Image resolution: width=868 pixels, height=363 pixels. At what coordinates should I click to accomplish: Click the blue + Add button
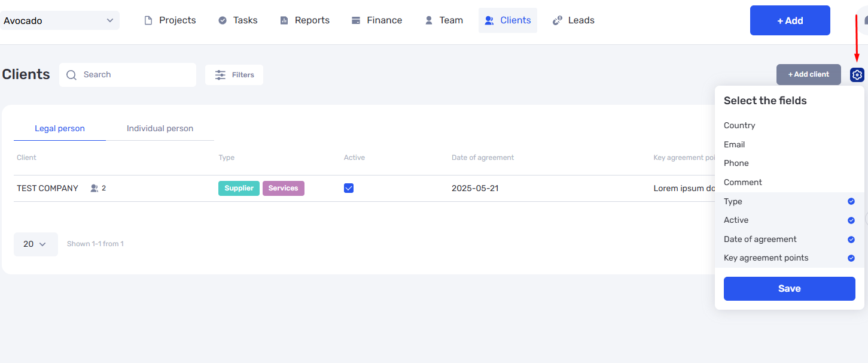tap(790, 20)
